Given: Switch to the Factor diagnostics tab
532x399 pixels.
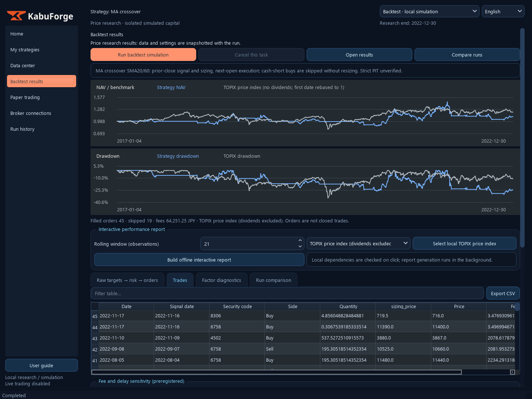Looking at the screenshot, I should click(221, 280).
